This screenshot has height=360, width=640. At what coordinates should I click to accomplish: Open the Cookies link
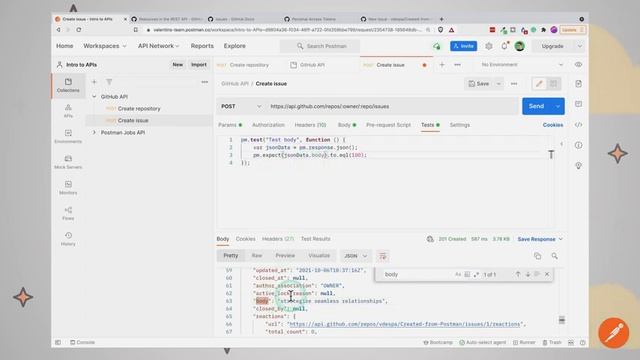(553, 125)
